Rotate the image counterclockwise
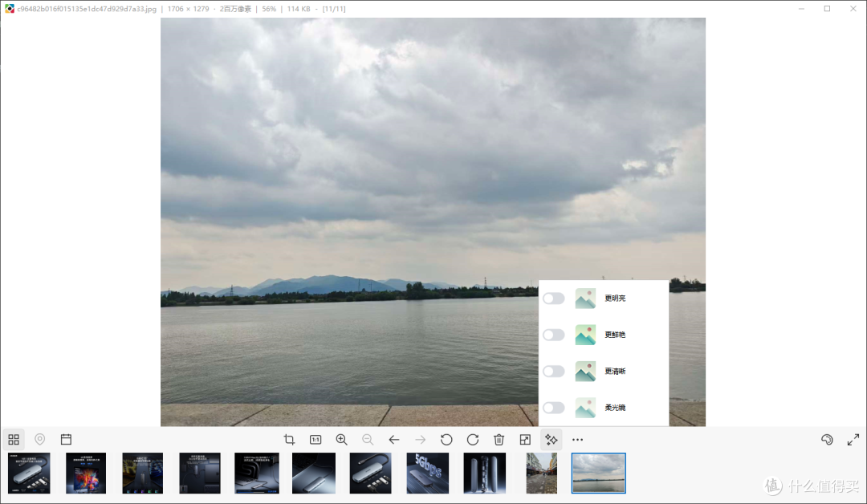The height and width of the screenshot is (504, 867). [x=446, y=439]
